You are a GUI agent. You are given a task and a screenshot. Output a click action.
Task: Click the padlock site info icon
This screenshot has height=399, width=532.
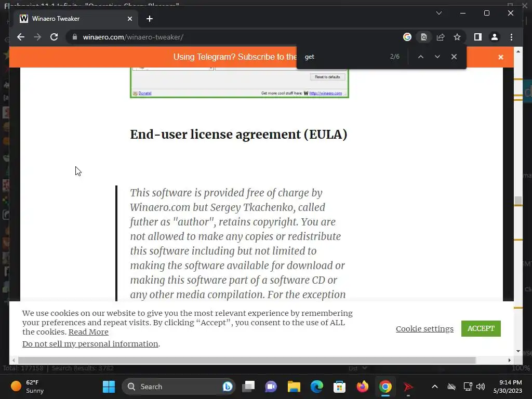pos(75,37)
